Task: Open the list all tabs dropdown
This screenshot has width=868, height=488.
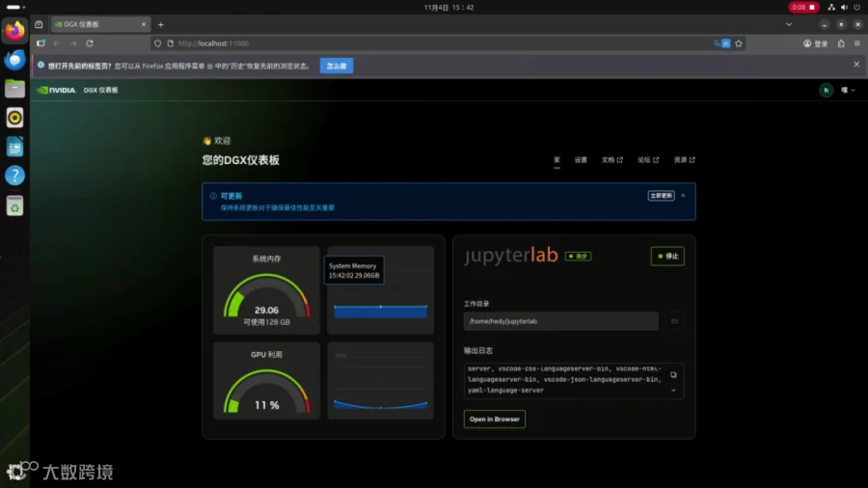Action: pos(789,24)
